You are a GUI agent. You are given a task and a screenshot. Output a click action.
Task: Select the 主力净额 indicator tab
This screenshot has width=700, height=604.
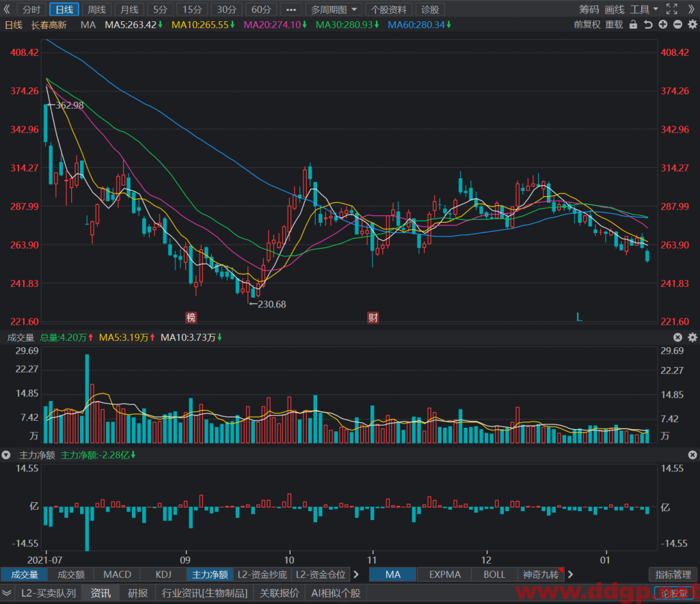(210, 575)
